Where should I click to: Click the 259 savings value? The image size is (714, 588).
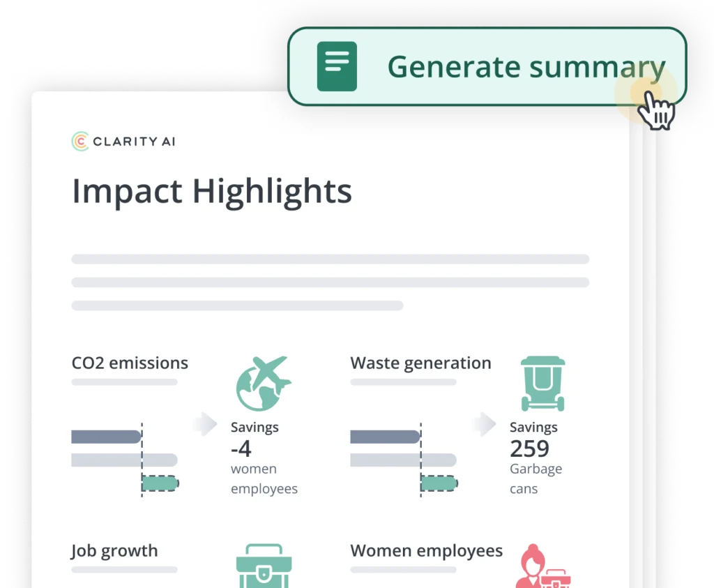pos(529,448)
